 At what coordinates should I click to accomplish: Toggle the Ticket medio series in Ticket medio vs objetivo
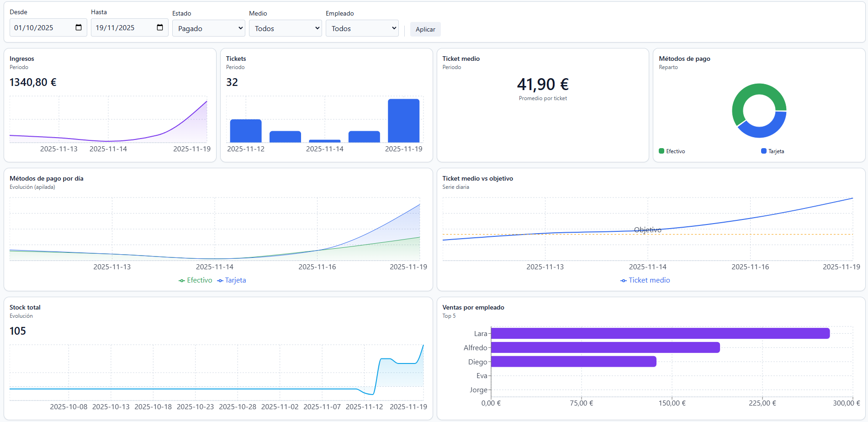tap(645, 280)
